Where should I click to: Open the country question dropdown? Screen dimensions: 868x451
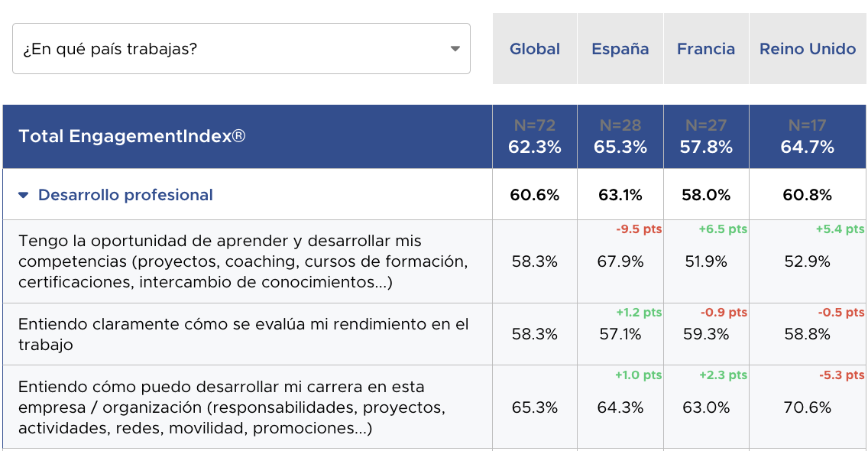[229, 49]
